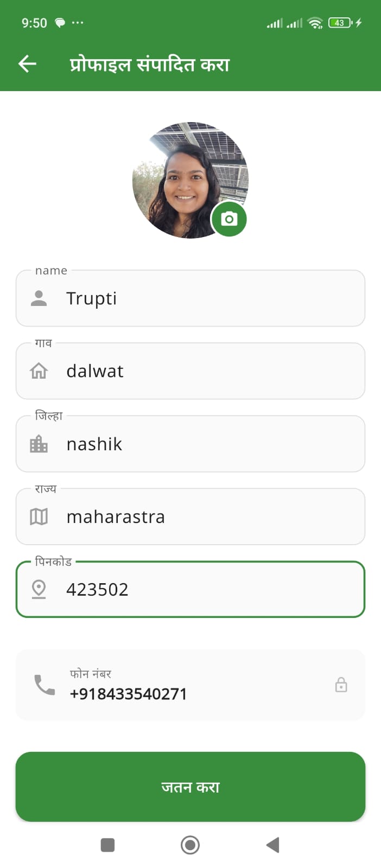Click the building icon in district field
Viewport: 381px width, 868px height.
pyautogui.click(x=39, y=444)
